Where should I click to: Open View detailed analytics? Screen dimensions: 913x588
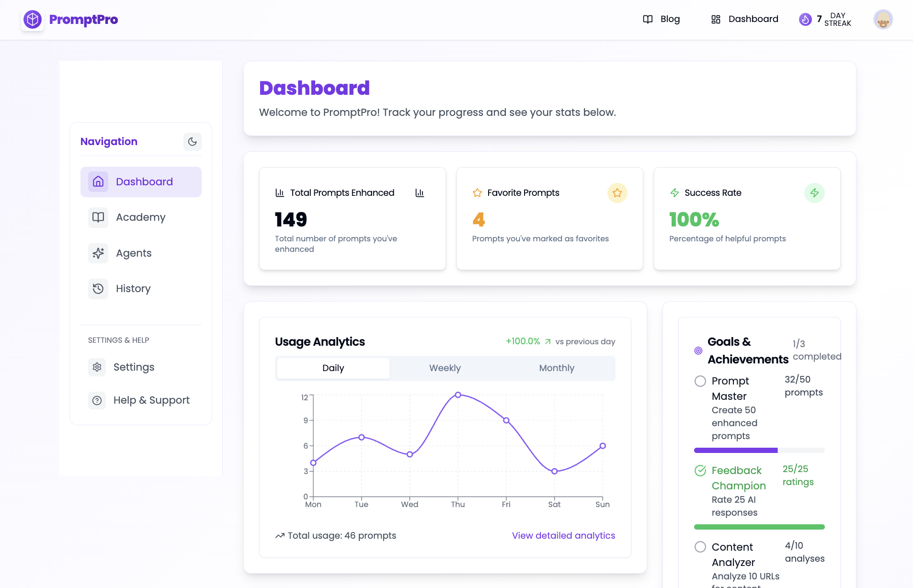point(563,535)
